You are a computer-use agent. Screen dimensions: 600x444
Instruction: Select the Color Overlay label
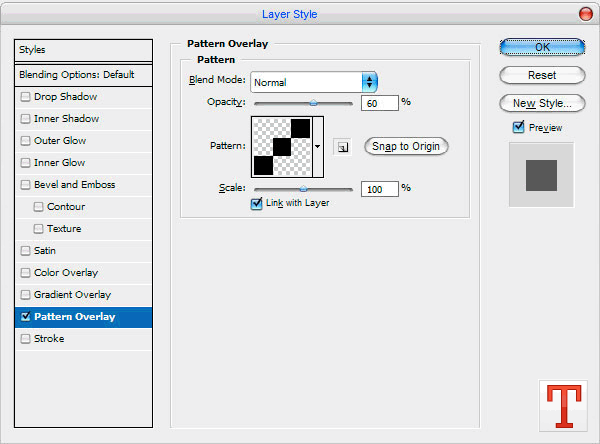pos(66,273)
